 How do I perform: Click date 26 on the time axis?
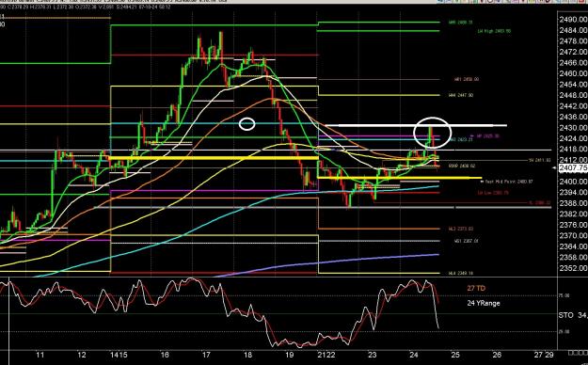pos(497,355)
